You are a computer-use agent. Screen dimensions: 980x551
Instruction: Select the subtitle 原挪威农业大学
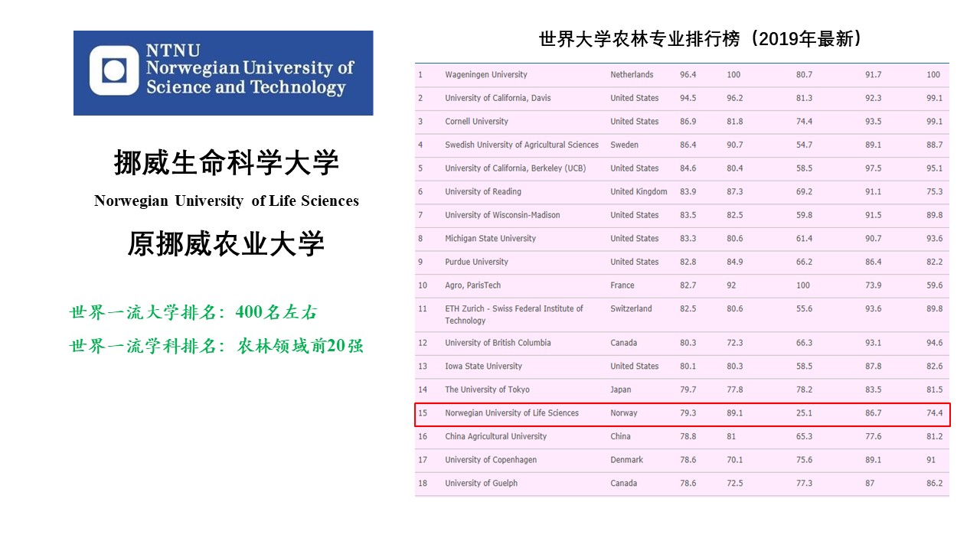point(226,244)
